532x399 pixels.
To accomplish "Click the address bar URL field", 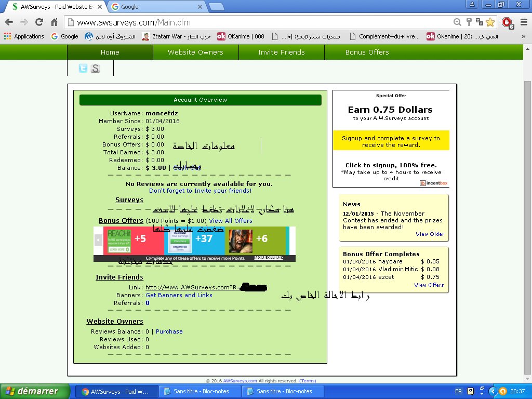I will [258, 22].
